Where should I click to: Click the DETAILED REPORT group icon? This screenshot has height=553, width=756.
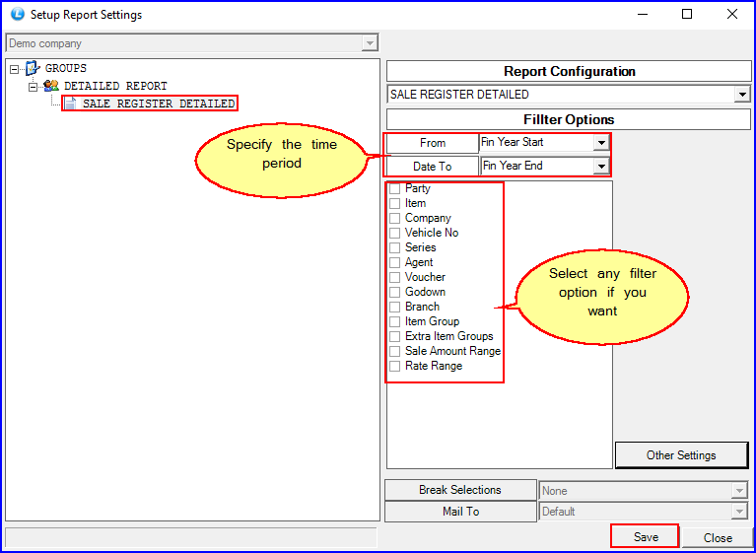click(x=51, y=87)
